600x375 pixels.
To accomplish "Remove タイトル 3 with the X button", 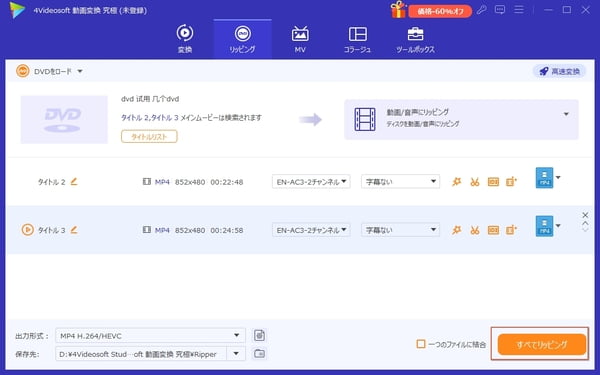I will [x=585, y=215].
